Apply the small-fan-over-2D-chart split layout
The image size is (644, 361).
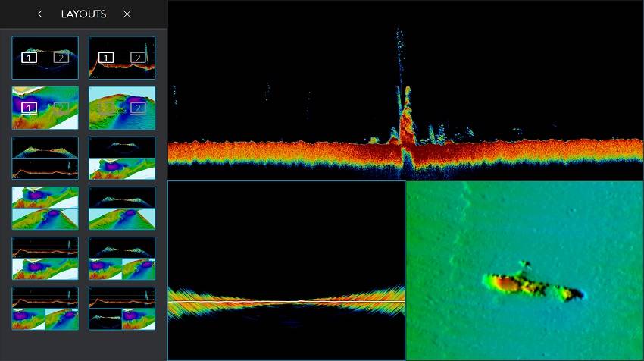122,158
